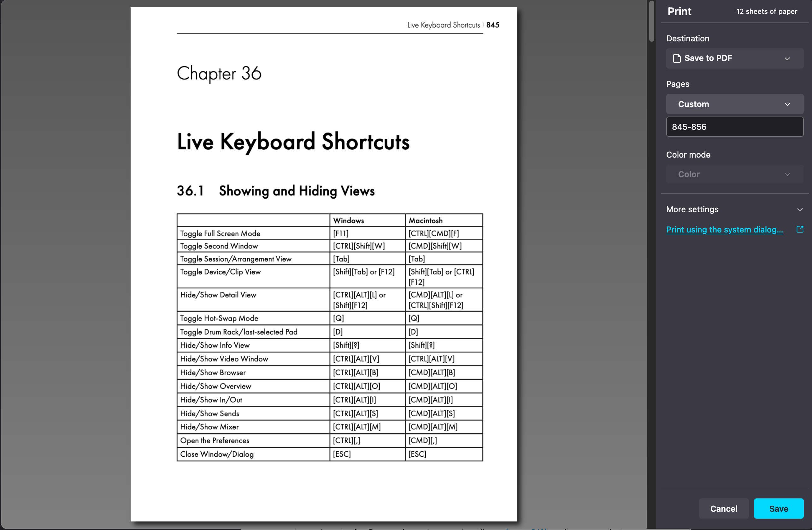Click the Live Keyboard Shortcuts heading in preview
The height and width of the screenshot is (530, 812).
[293, 142]
